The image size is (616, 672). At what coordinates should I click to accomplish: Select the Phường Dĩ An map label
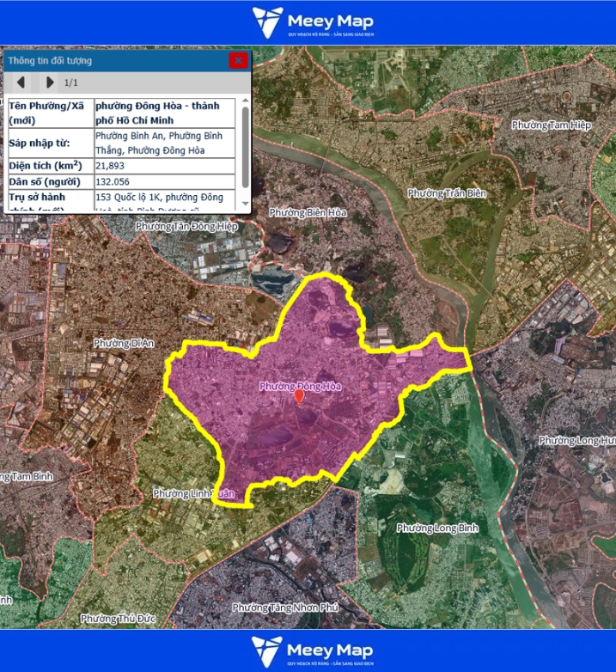[124, 343]
